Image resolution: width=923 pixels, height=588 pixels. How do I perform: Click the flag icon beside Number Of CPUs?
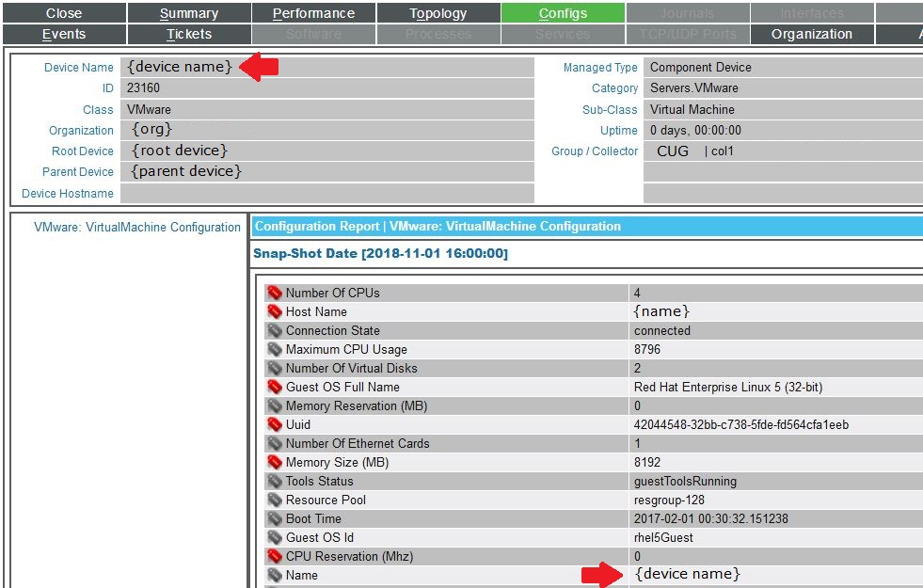tap(274, 293)
